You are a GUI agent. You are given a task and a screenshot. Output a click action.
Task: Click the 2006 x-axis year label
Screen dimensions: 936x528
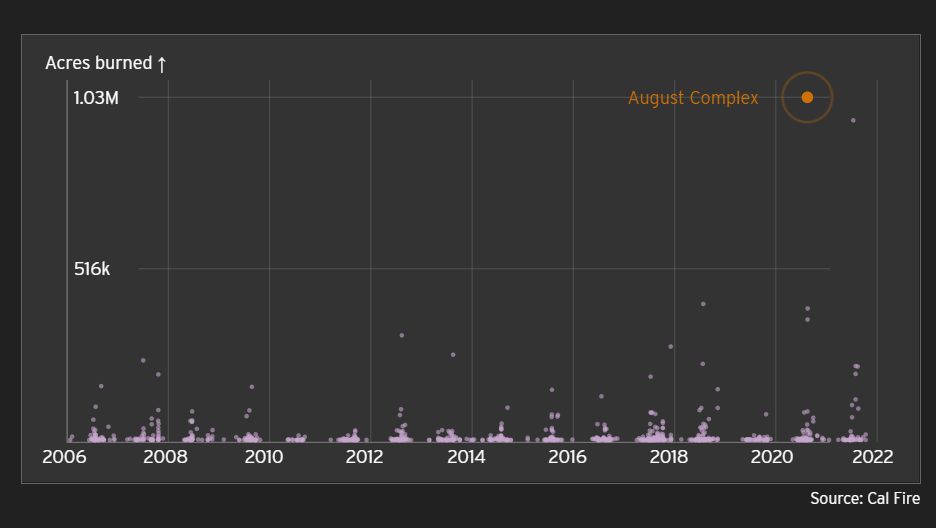tap(64, 457)
